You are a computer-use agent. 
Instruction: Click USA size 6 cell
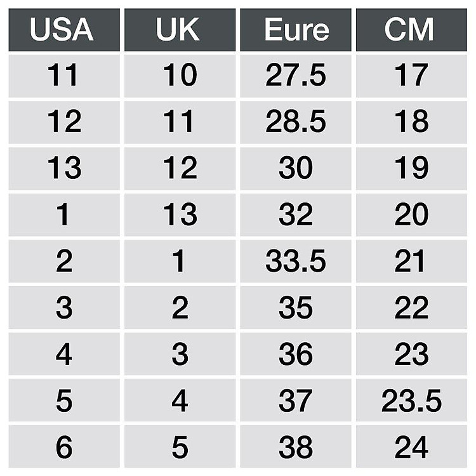64,447
